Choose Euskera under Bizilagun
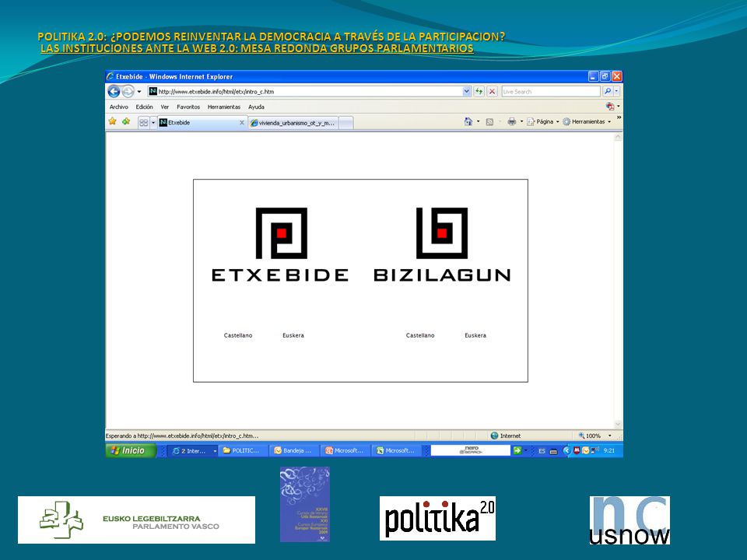The width and height of the screenshot is (747, 560). (x=475, y=335)
